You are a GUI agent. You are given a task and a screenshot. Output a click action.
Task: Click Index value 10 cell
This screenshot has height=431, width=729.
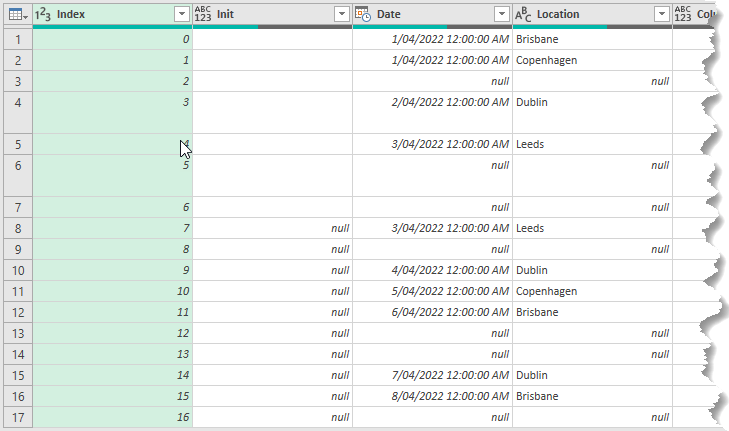point(113,291)
